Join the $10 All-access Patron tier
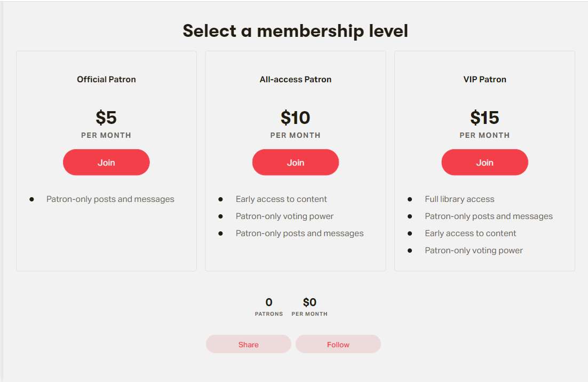The height and width of the screenshot is (382, 588). [296, 162]
